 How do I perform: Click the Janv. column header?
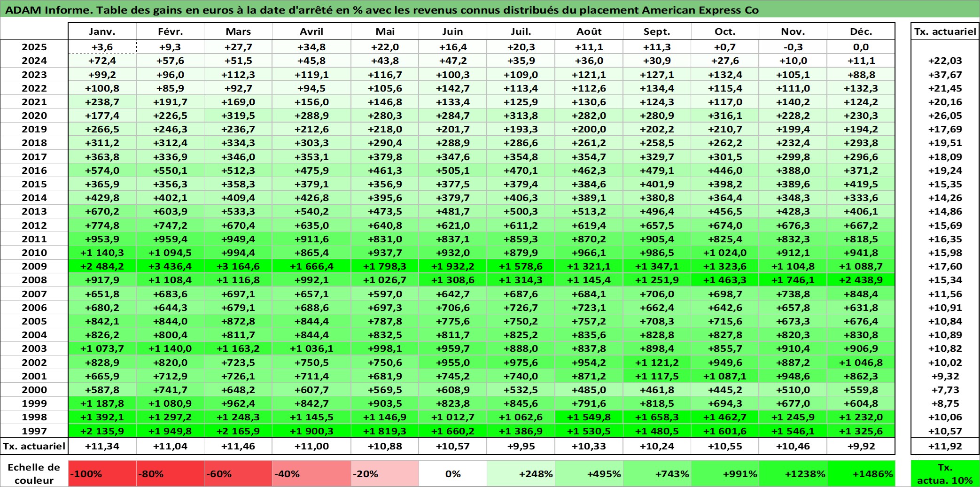[x=102, y=31]
